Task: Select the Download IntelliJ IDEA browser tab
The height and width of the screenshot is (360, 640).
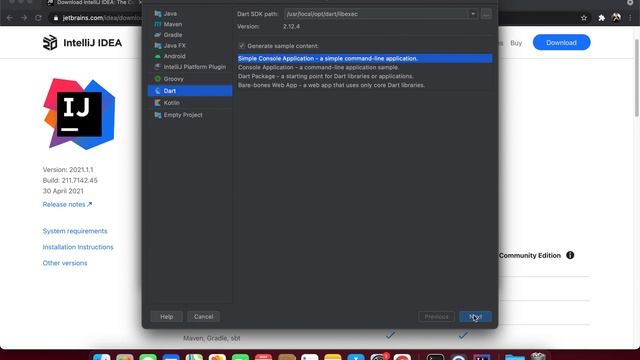Action: pos(94,3)
